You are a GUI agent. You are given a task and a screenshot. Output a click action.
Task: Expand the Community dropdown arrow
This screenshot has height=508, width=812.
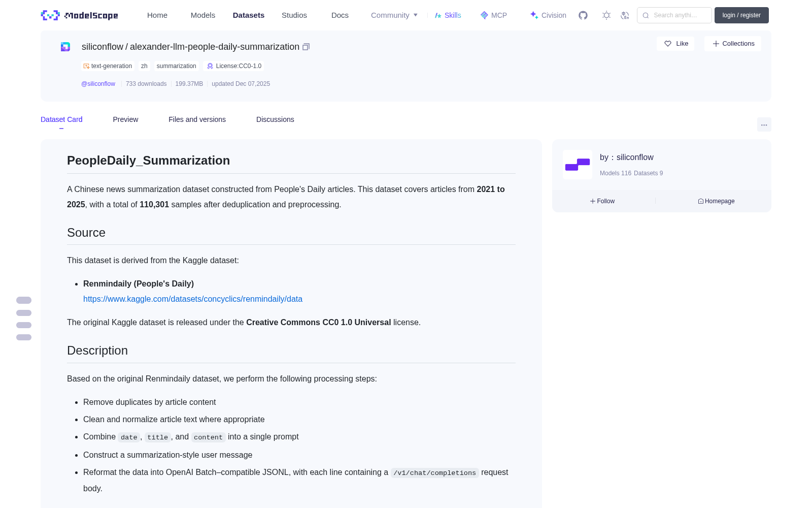pos(416,15)
